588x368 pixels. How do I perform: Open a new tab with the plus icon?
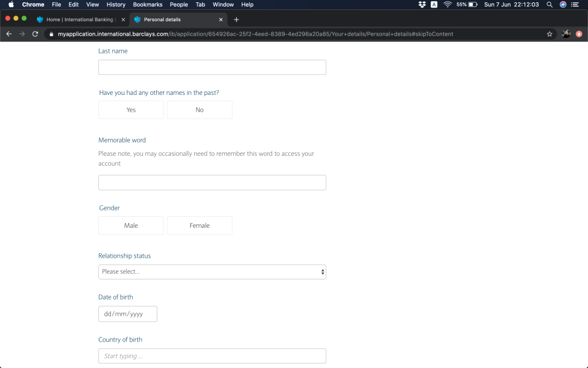(236, 20)
